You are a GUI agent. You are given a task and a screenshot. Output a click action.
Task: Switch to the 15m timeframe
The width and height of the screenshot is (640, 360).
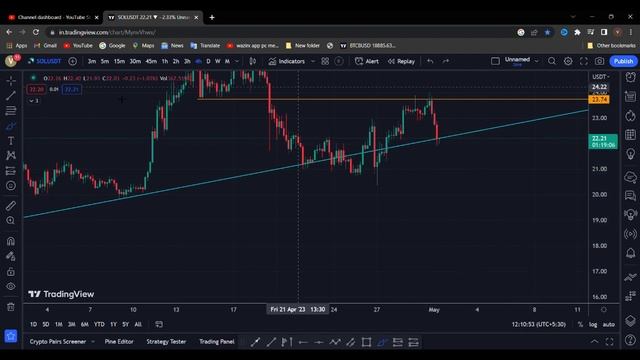click(119, 61)
